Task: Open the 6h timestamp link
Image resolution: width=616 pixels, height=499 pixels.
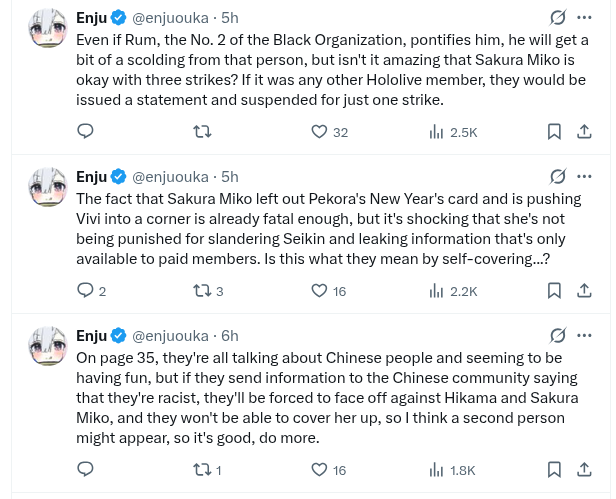Action: (230, 336)
